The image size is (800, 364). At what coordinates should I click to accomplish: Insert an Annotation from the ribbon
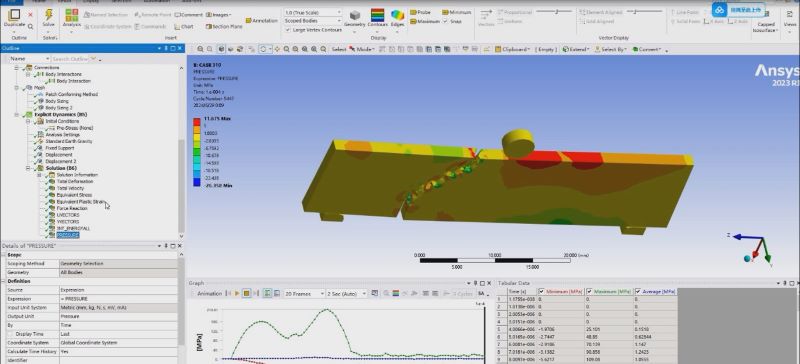click(x=262, y=20)
